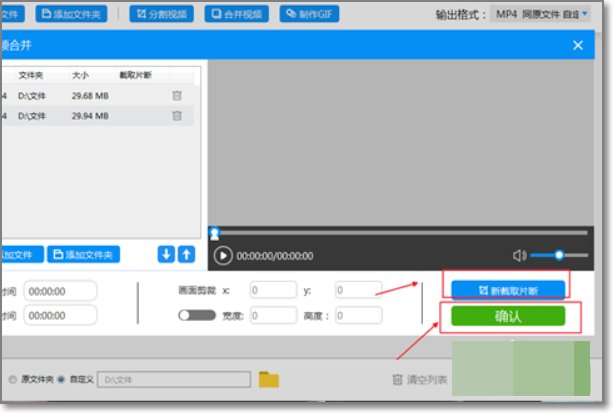Screen dimensions: 613x413
Task: Select the 29.94 MB size cell
Action: pyautogui.click(x=90, y=116)
